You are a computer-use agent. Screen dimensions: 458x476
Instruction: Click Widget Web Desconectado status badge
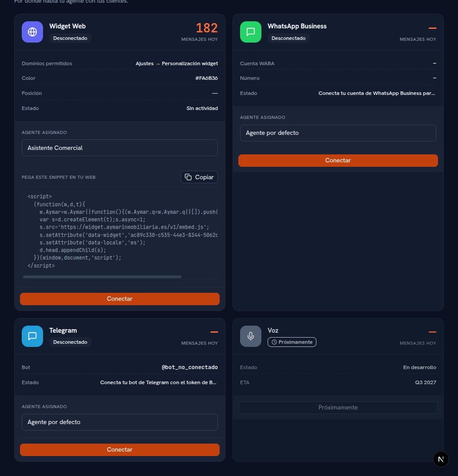click(x=70, y=38)
